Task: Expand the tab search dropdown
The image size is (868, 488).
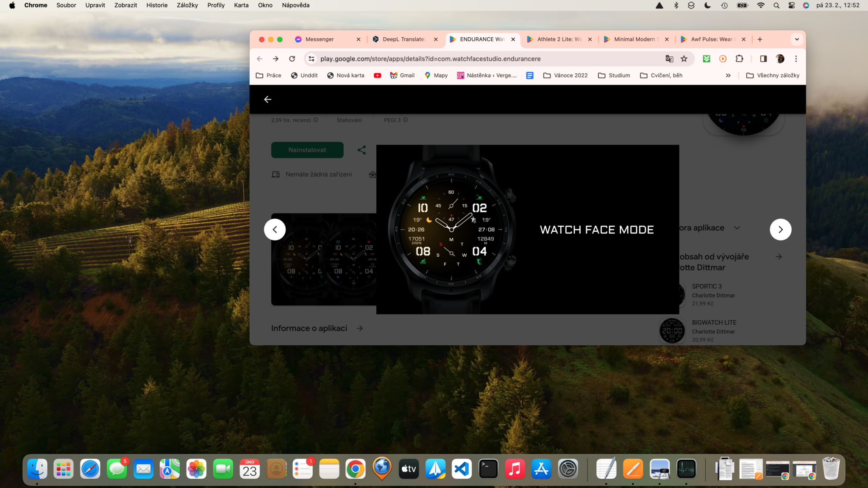Action: tap(797, 39)
